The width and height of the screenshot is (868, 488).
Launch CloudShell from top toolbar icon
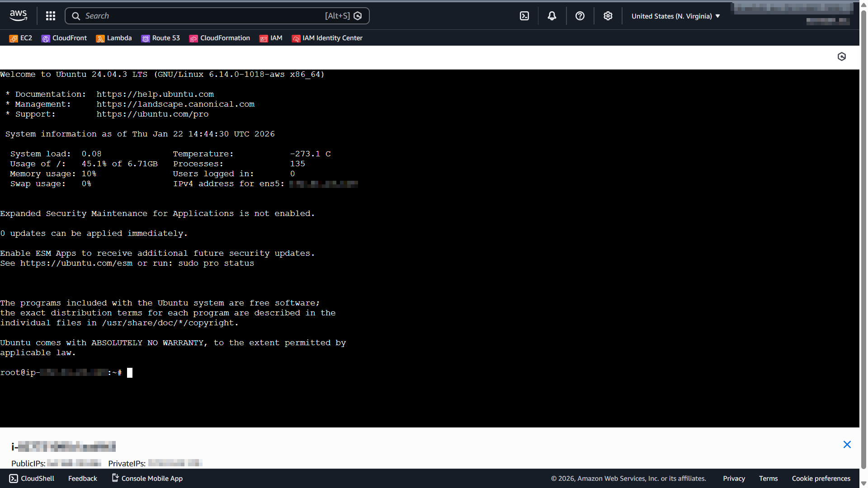coord(524,16)
